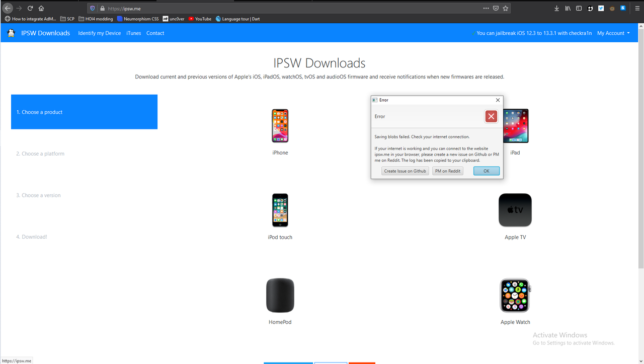Open Identify my Device page
This screenshot has height=364, width=644.
coord(100,33)
